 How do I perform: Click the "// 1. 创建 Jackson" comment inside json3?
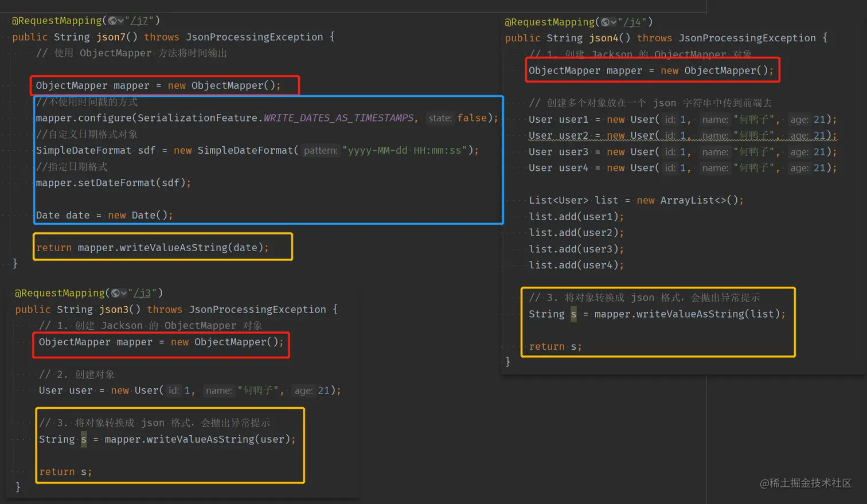[150, 326]
